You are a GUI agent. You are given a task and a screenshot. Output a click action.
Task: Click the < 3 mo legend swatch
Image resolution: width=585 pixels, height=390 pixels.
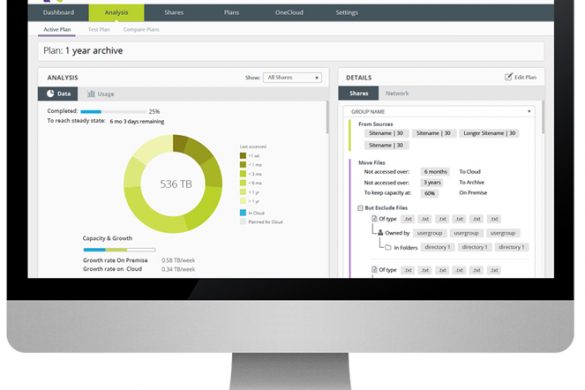point(243,174)
